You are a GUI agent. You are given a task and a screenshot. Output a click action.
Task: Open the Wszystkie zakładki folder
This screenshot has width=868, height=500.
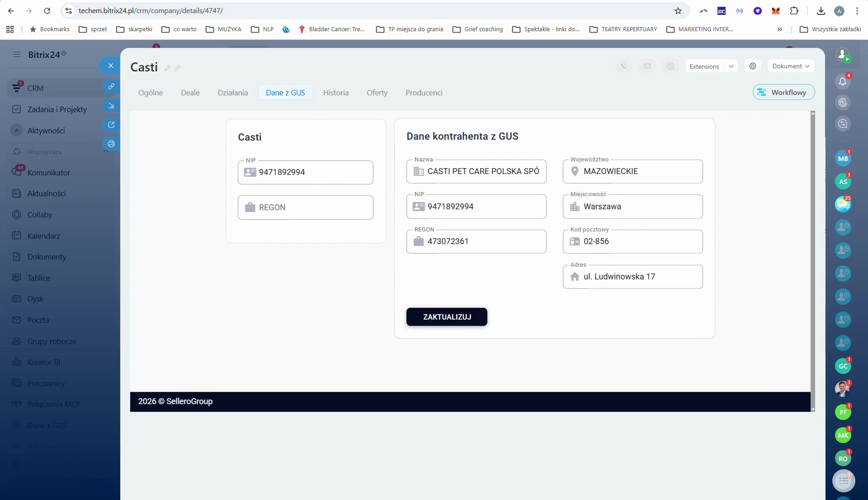point(830,29)
